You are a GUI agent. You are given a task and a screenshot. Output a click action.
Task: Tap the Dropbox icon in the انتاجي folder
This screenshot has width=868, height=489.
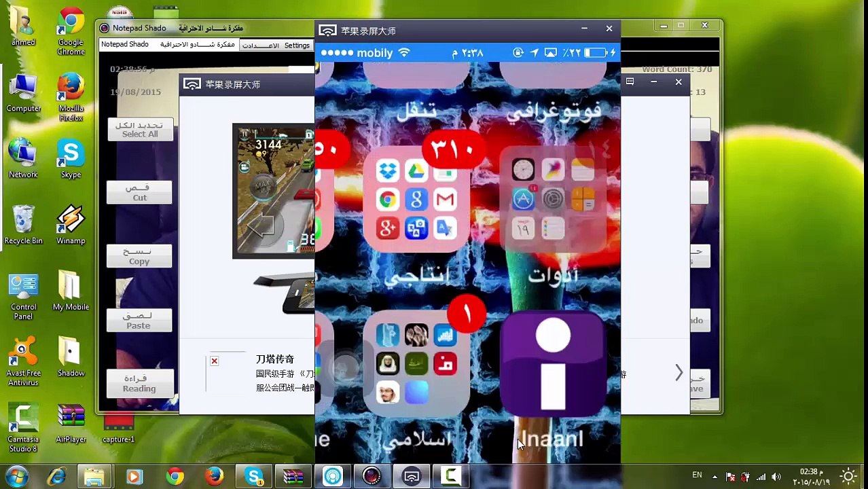click(387, 170)
